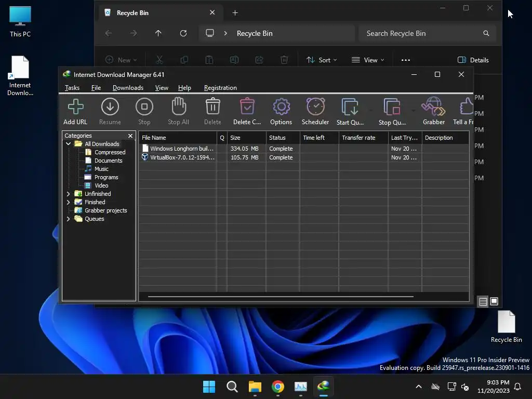Close the Recycle Bin tab

[212, 12]
